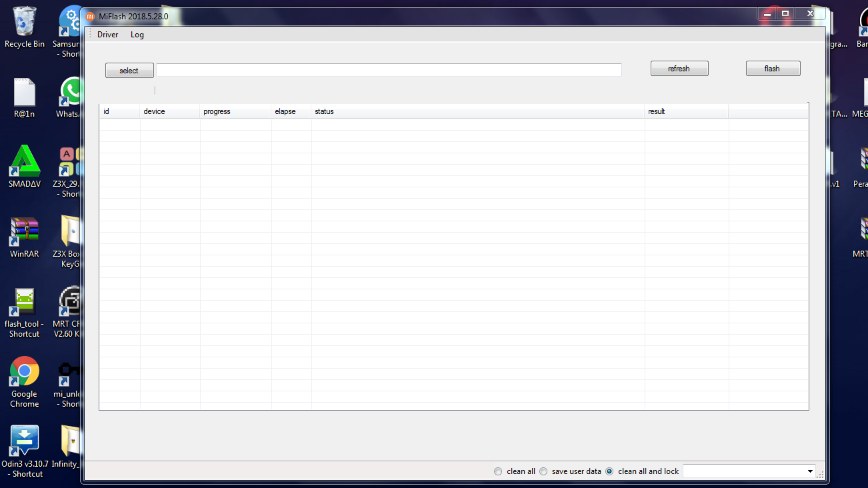The height and width of the screenshot is (488, 868).
Task: Click the id column header
Action: click(x=119, y=111)
